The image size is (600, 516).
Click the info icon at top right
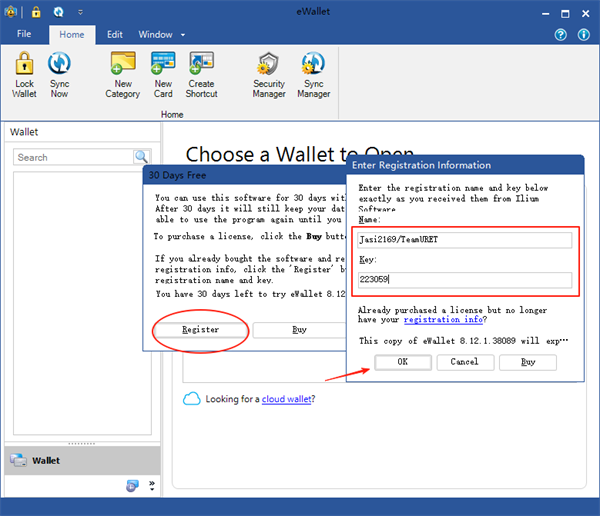(x=584, y=35)
